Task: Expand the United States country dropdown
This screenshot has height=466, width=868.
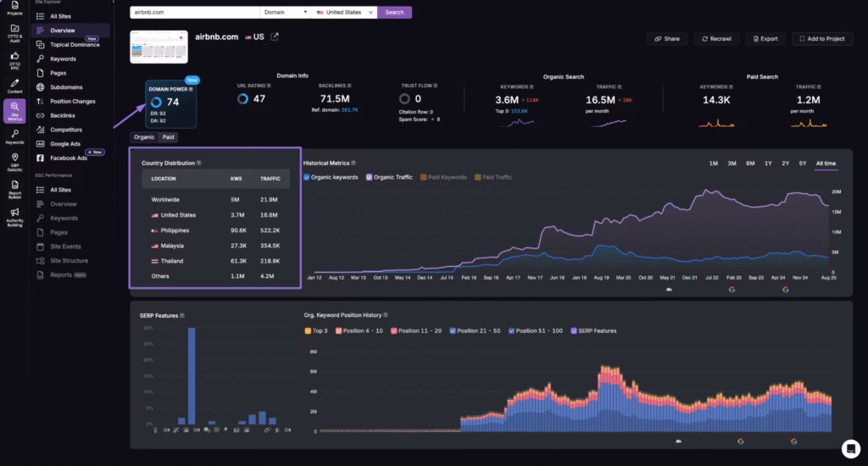Action: tap(343, 13)
